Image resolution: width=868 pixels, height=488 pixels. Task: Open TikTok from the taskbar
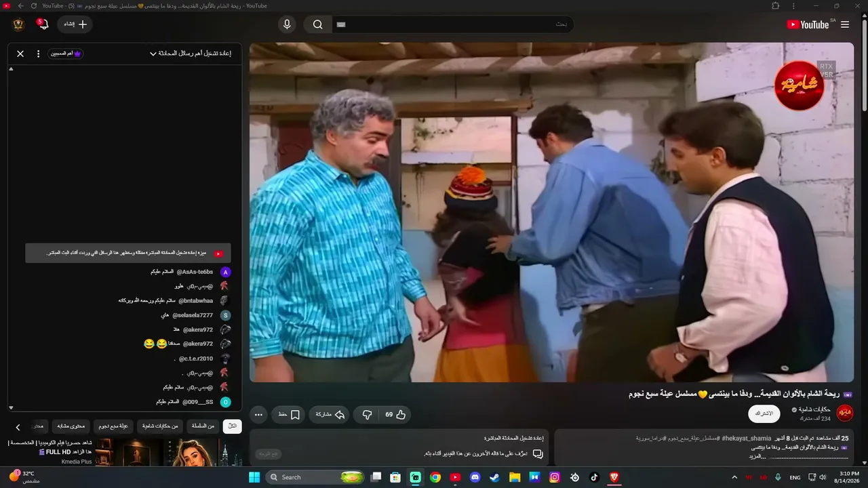click(x=594, y=477)
